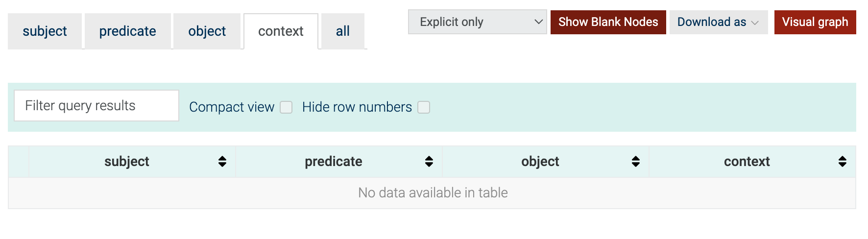The height and width of the screenshot is (239, 868).
Task: Sort by predicate column arrows icon
Action: tap(429, 162)
